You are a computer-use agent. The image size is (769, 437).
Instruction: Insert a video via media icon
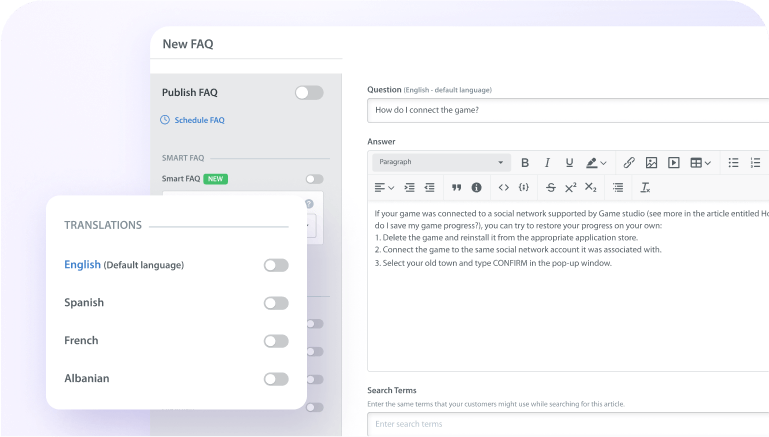(x=674, y=162)
